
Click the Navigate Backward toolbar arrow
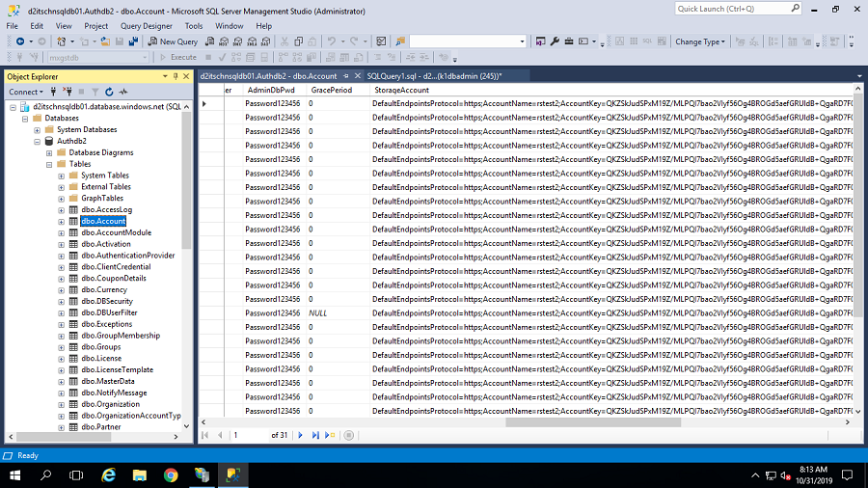pos(20,41)
